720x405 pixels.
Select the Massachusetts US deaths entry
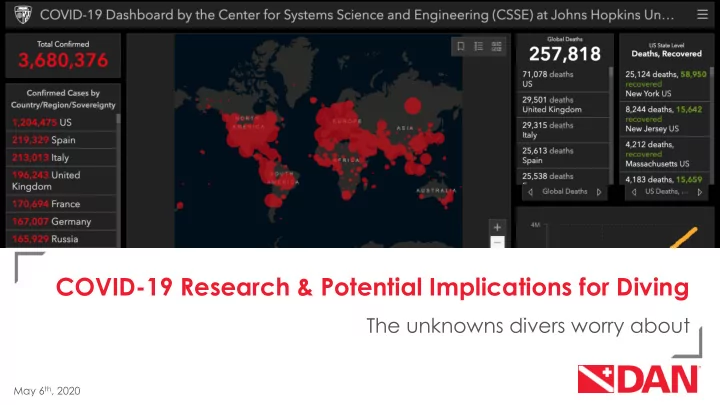tap(665, 154)
